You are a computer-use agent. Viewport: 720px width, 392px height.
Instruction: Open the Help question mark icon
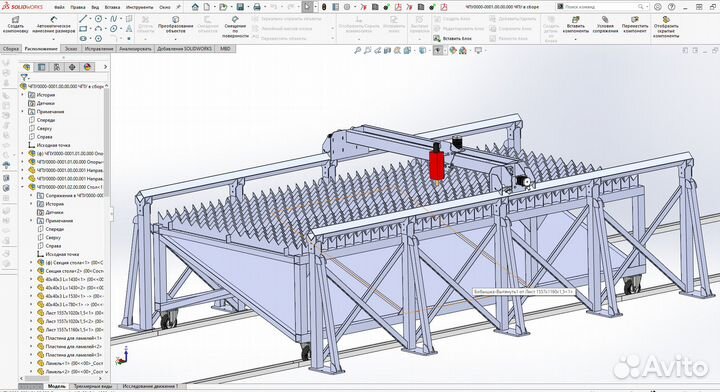[672, 7]
